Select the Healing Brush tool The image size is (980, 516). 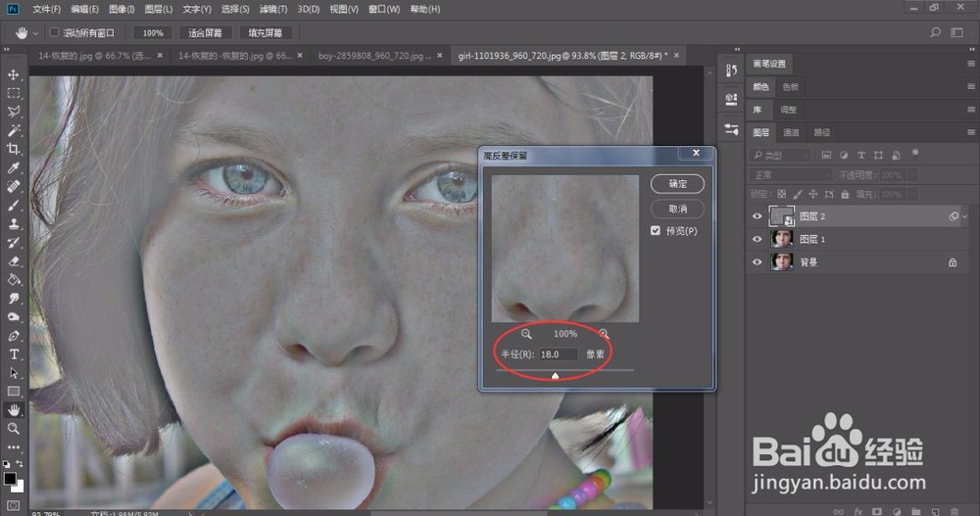pos(13,186)
